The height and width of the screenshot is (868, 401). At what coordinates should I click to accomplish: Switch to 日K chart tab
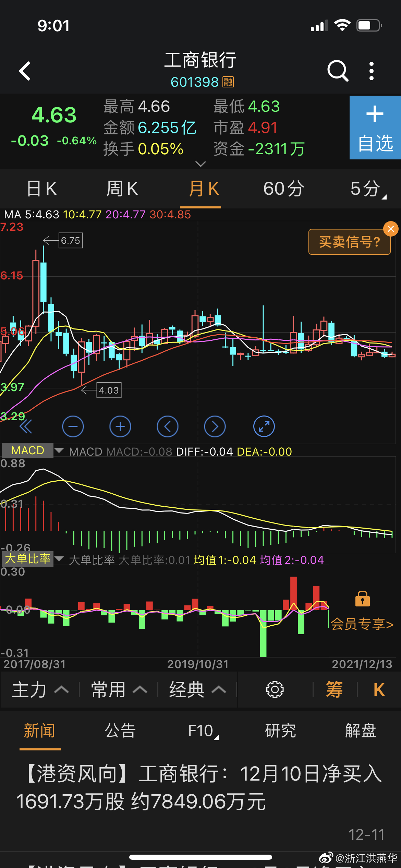click(41, 189)
